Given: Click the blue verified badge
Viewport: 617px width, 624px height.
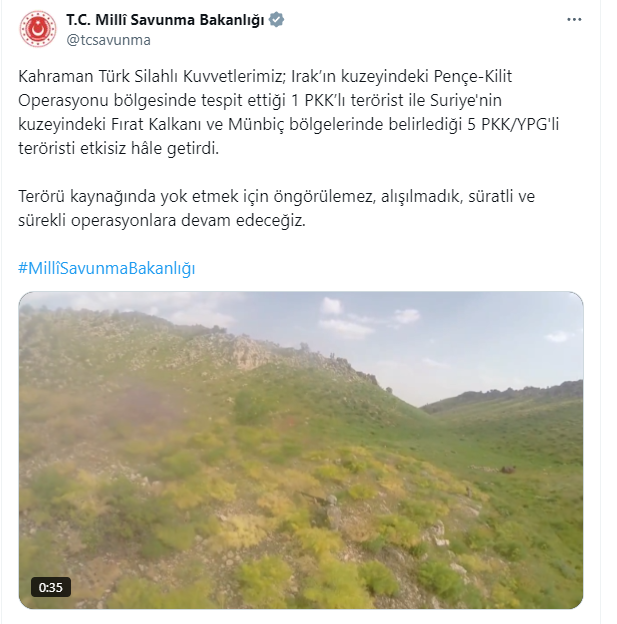Looking at the screenshot, I should [x=276, y=20].
